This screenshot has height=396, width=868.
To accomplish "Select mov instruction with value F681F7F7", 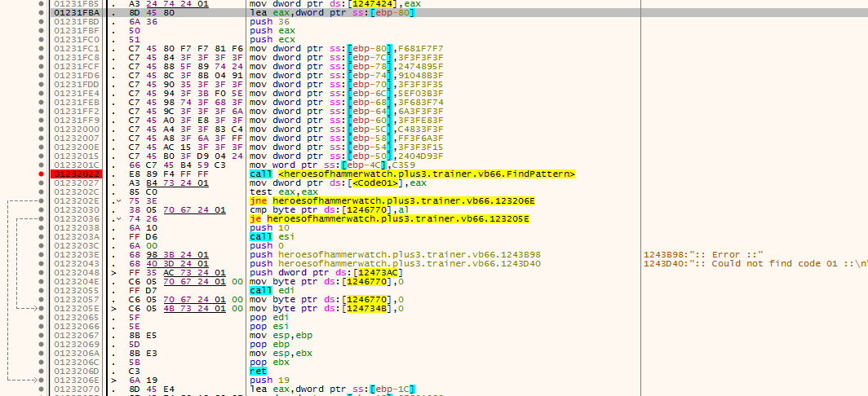I will [x=347, y=48].
